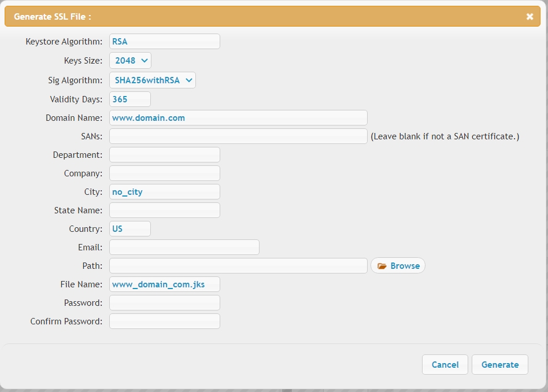Screen dimensions: 548x392
Task: Focus the File Name field
Action: 165,284
